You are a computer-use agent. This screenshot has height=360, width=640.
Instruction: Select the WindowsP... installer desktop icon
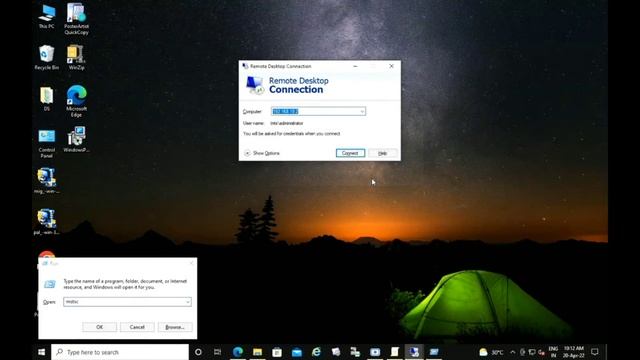(76, 140)
